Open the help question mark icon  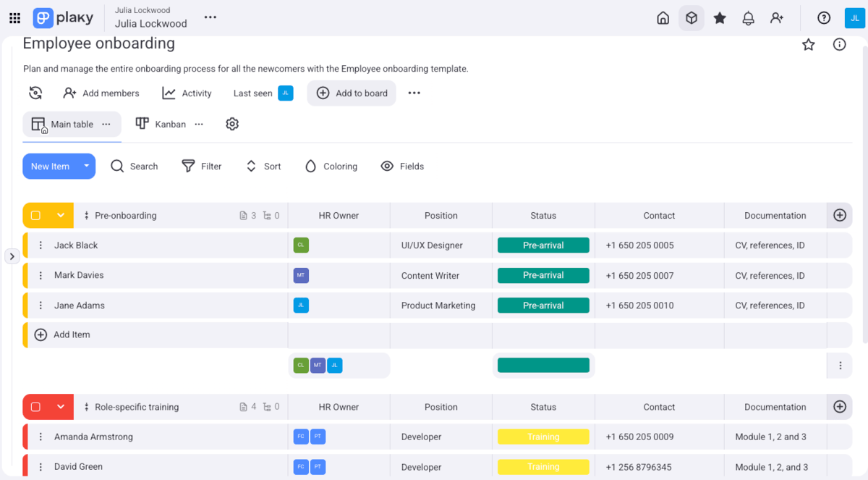(824, 18)
